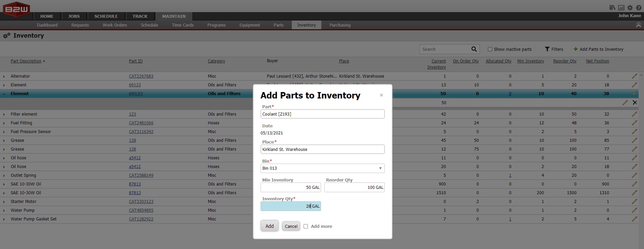Edit the Starter Motor's neighbor SAE 10-30W Oil 900 row pencil

(634, 184)
